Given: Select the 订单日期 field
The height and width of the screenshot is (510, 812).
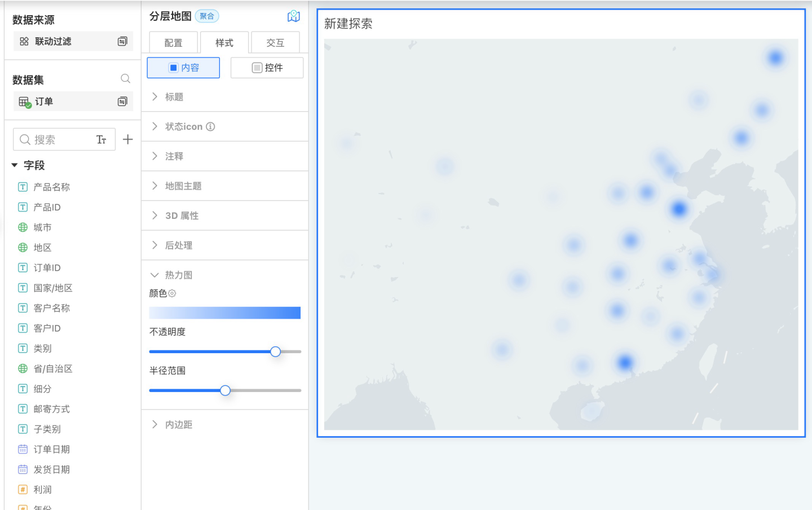Looking at the screenshot, I should click(51, 449).
